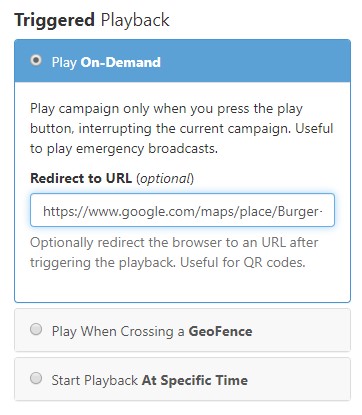
Task: Click the Redirect to URL bold label
Action: (81, 178)
